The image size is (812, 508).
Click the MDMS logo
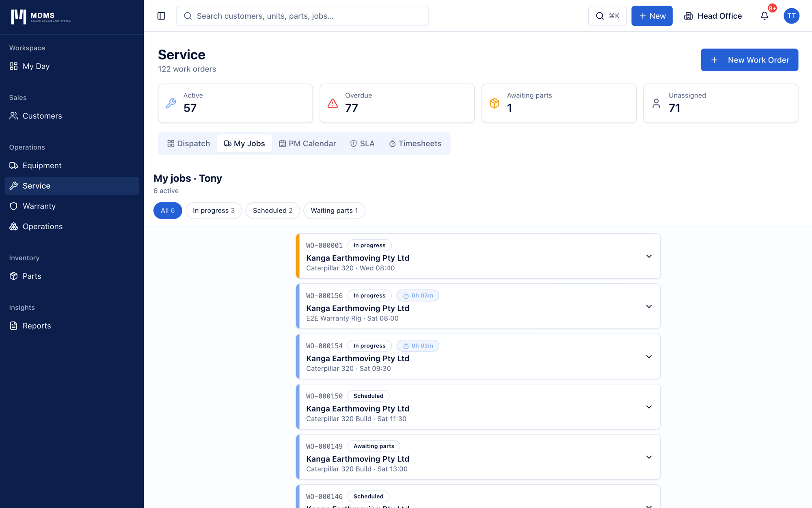[x=41, y=17]
